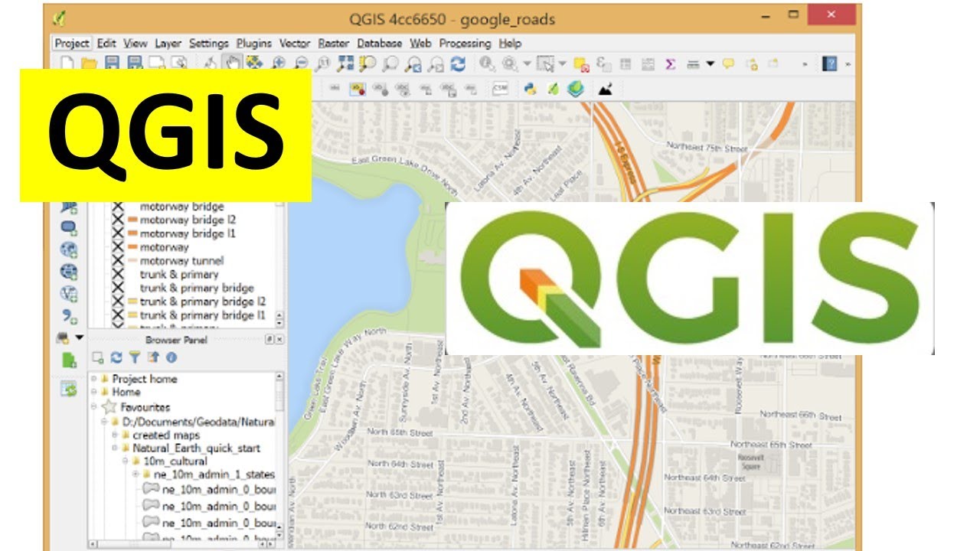
Task: Select the Measure line ruler tool
Action: pyautogui.click(x=693, y=64)
